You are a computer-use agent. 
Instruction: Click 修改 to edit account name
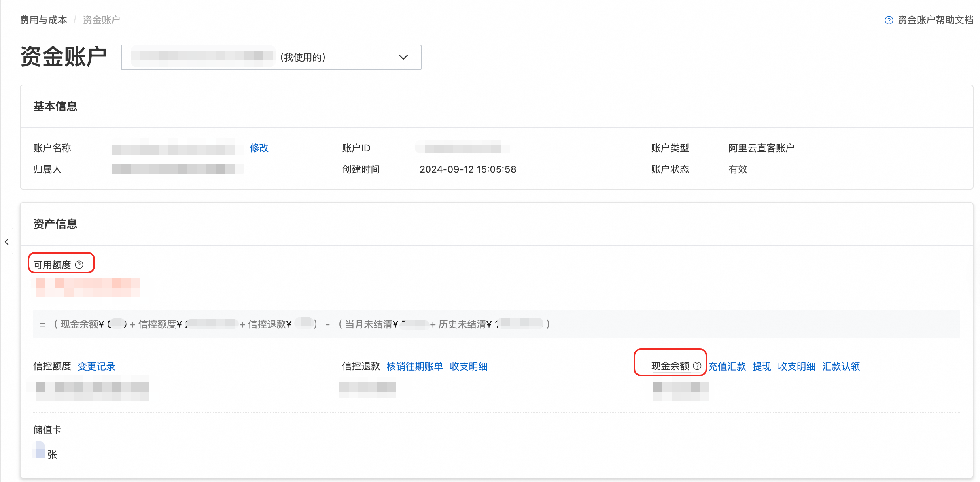[259, 148]
